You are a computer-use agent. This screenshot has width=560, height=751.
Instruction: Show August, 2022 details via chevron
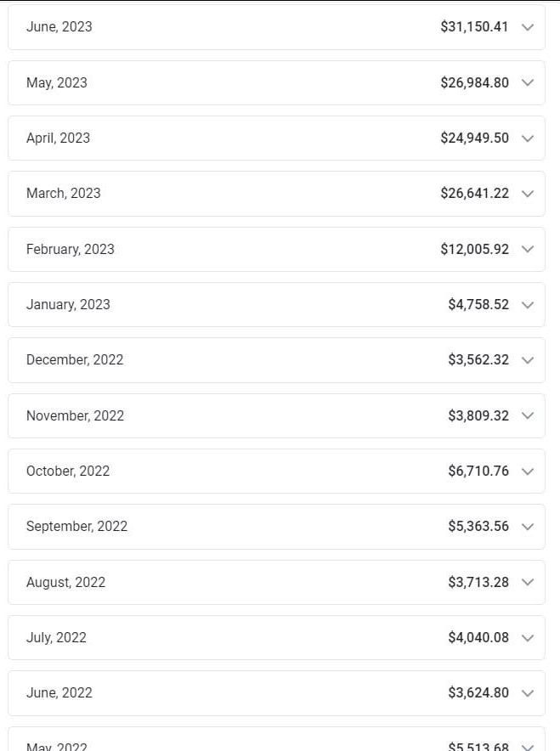click(528, 582)
